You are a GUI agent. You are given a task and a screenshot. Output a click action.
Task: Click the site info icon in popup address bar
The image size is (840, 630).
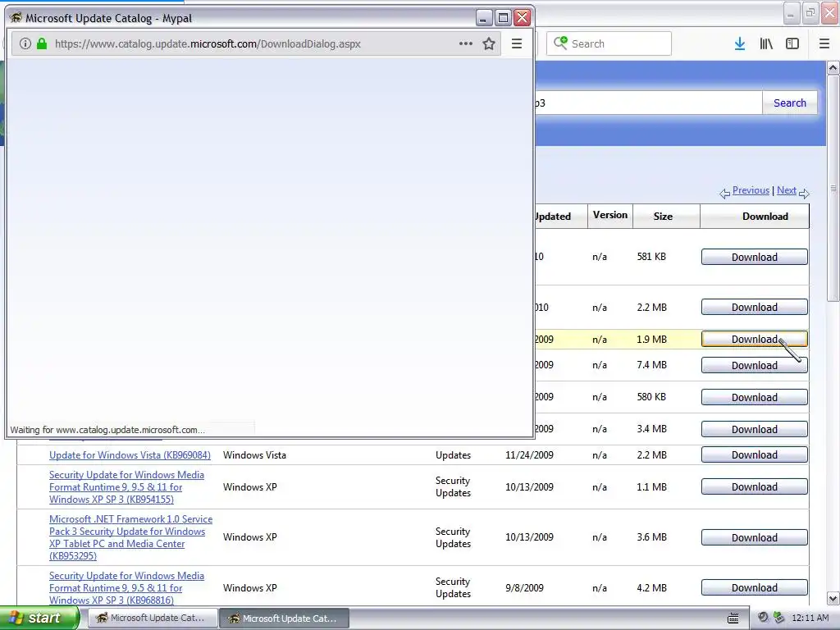pos(25,44)
